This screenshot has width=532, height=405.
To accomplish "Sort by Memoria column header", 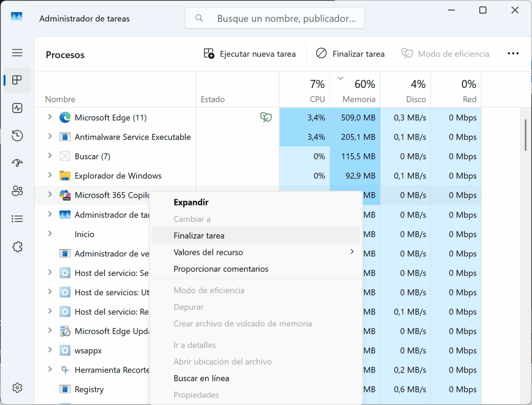I will tap(355, 90).
